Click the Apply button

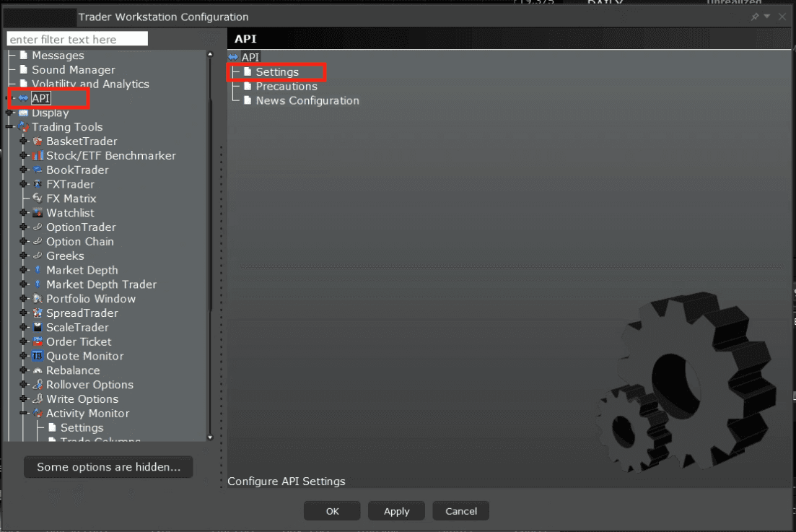396,511
